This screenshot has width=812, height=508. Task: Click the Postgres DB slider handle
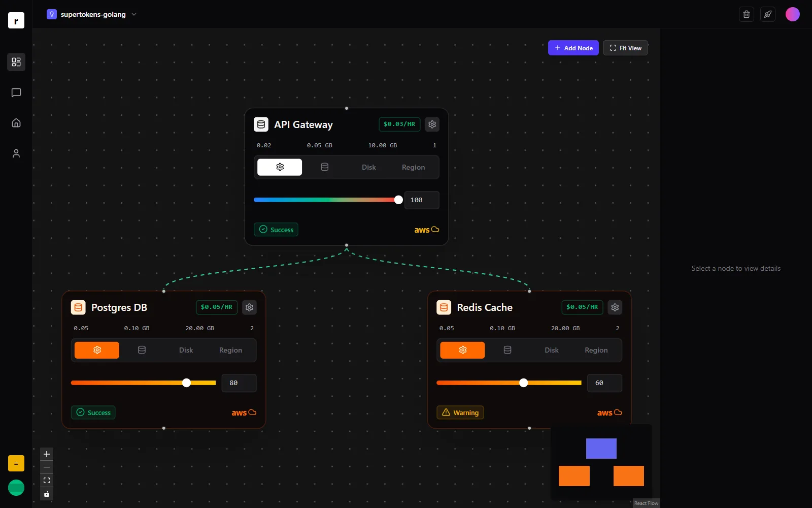[x=186, y=383]
